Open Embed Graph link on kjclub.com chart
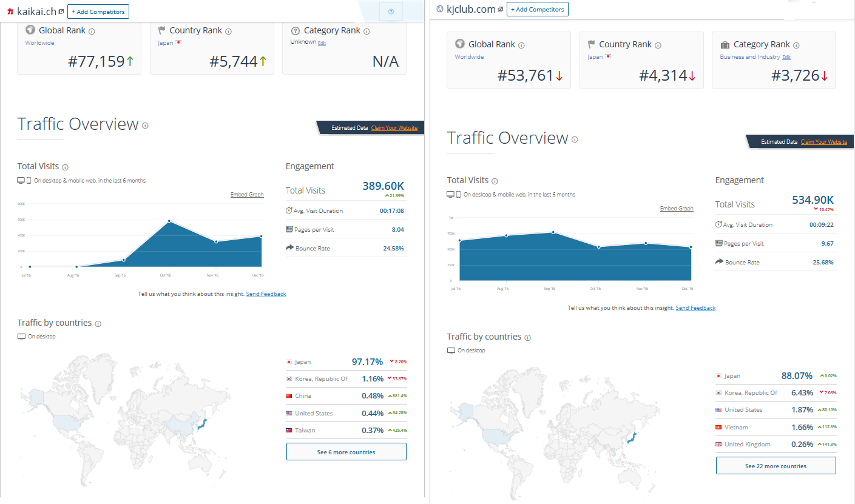 677,209
